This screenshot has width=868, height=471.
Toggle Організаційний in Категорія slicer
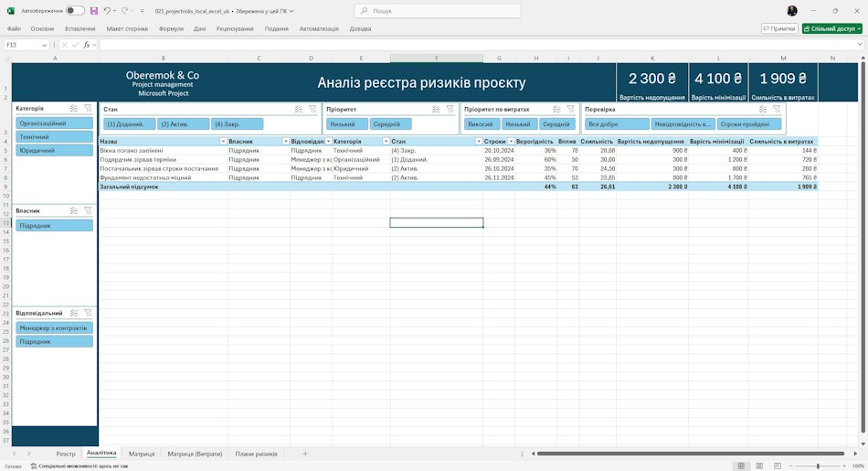click(x=54, y=123)
